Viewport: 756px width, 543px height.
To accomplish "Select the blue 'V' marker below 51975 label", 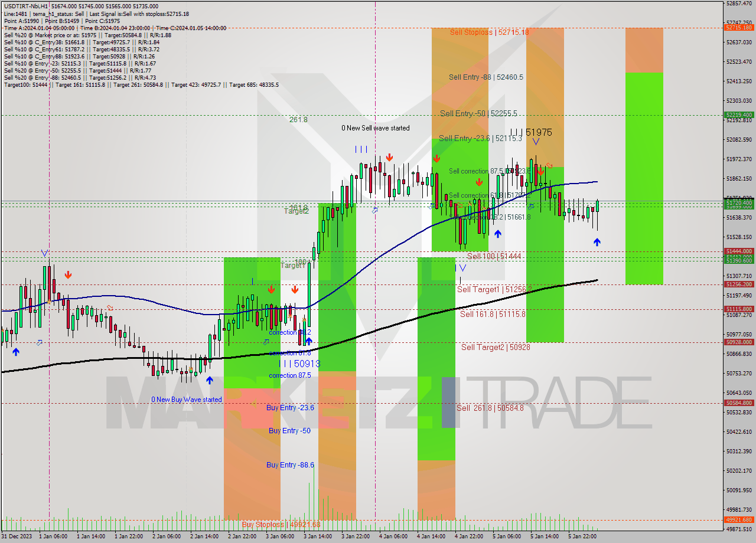I will coord(536,142).
